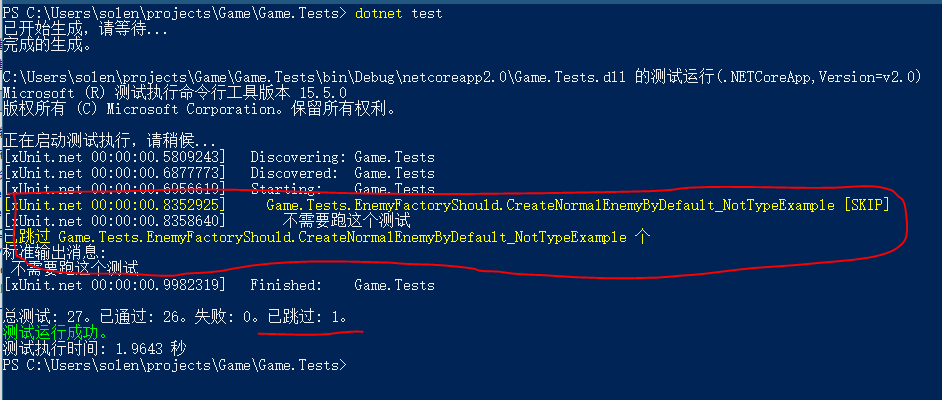
Task: Click the '总测试: 27' summary text
Action: click(x=46, y=317)
